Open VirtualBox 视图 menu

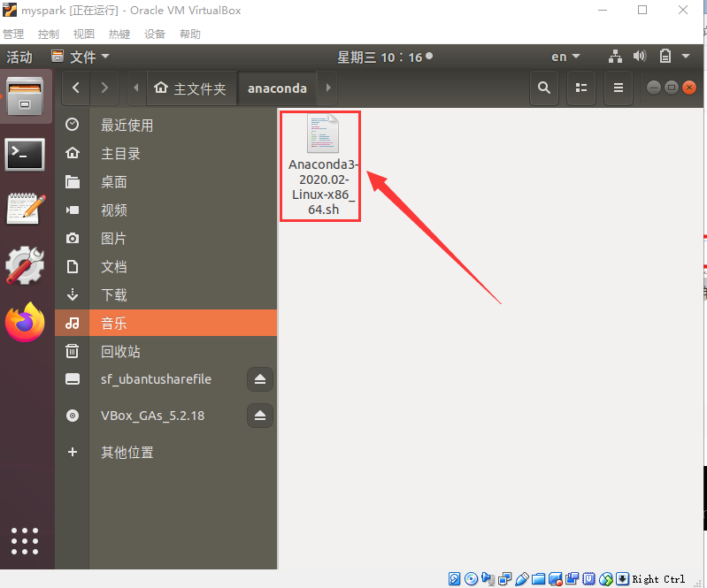click(x=84, y=34)
